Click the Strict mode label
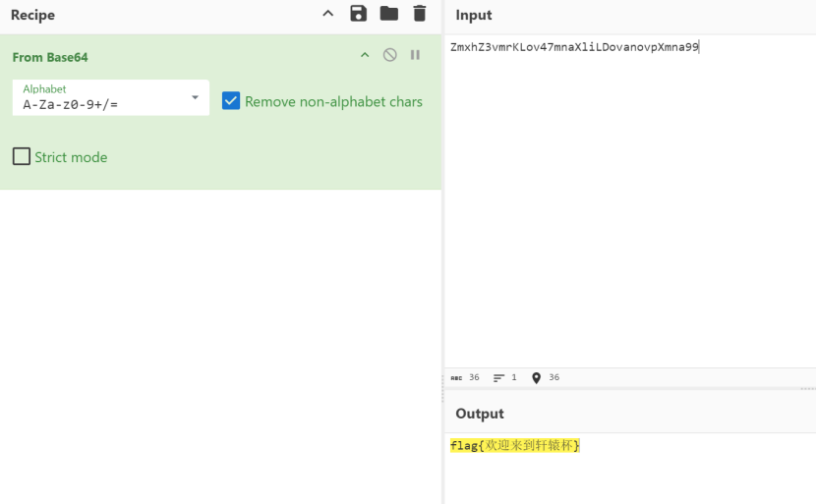 click(71, 157)
